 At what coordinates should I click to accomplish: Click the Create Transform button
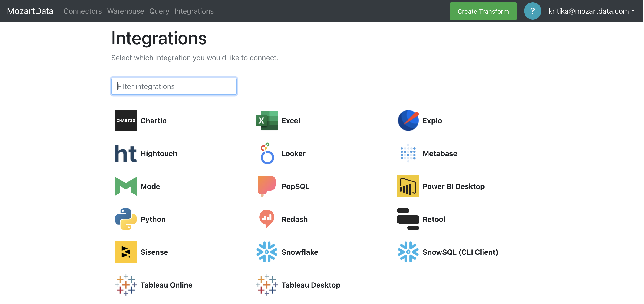483,11
